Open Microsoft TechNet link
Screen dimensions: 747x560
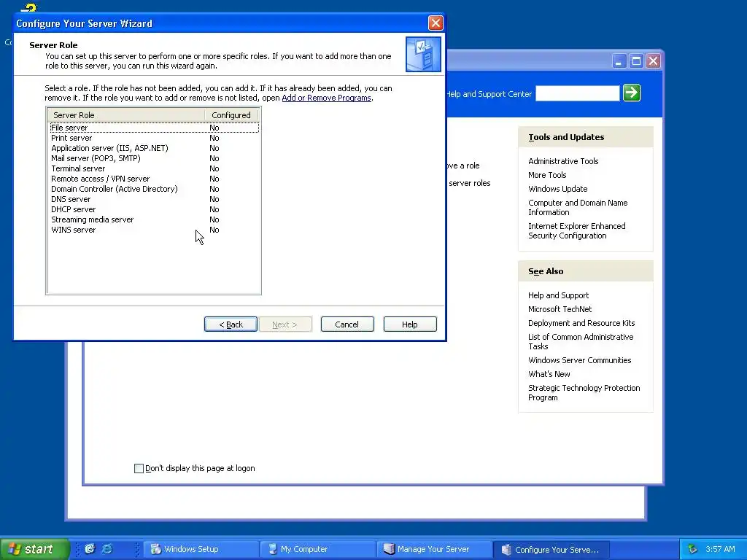coord(560,309)
